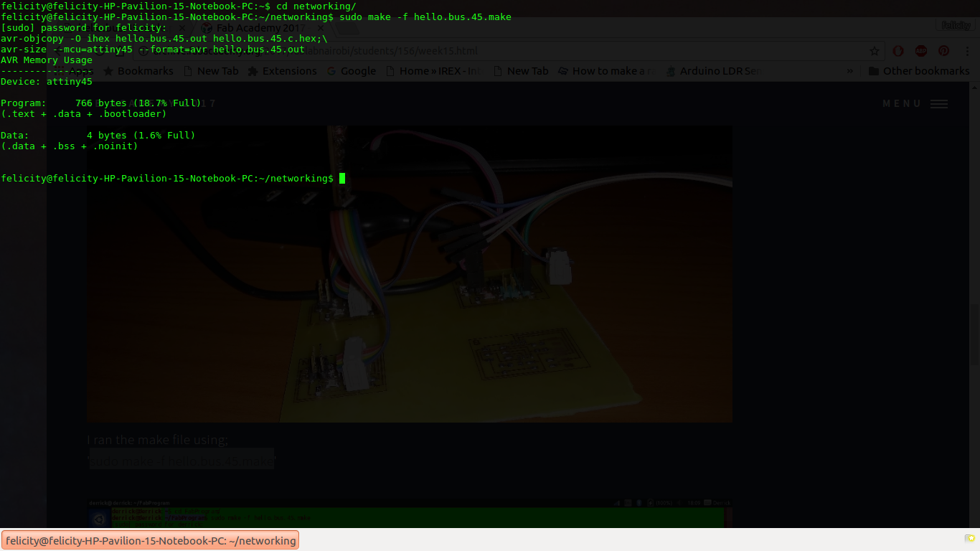The height and width of the screenshot is (551, 980).
Task: Open the first New Tab bookmark
Action: (211, 71)
